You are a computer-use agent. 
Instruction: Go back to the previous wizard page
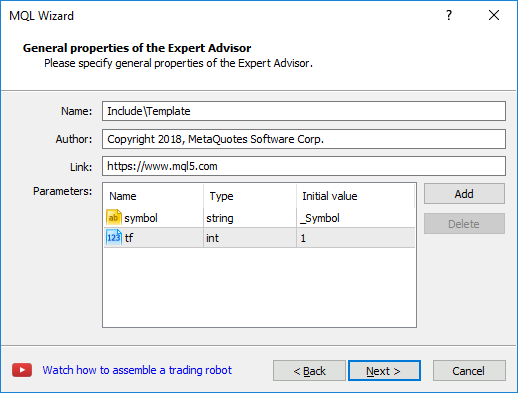pos(309,371)
